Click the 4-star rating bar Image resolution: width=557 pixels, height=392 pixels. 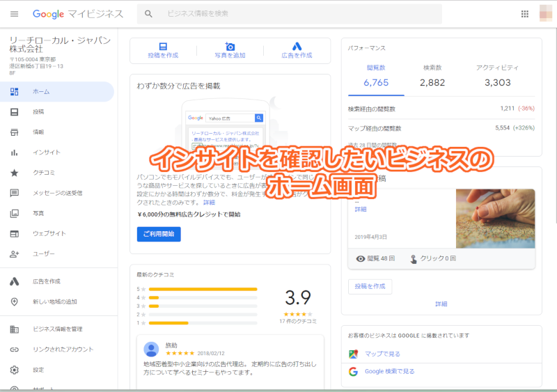pyautogui.click(x=203, y=298)
